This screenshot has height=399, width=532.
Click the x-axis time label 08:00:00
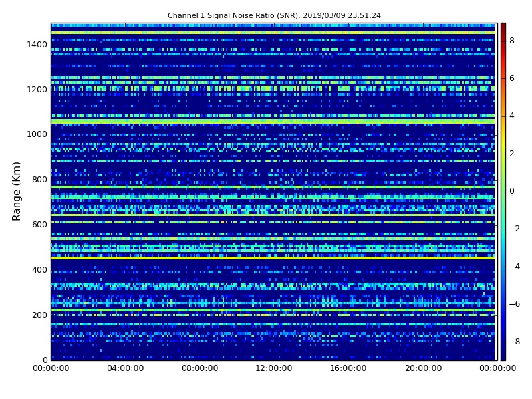[200, 368]
